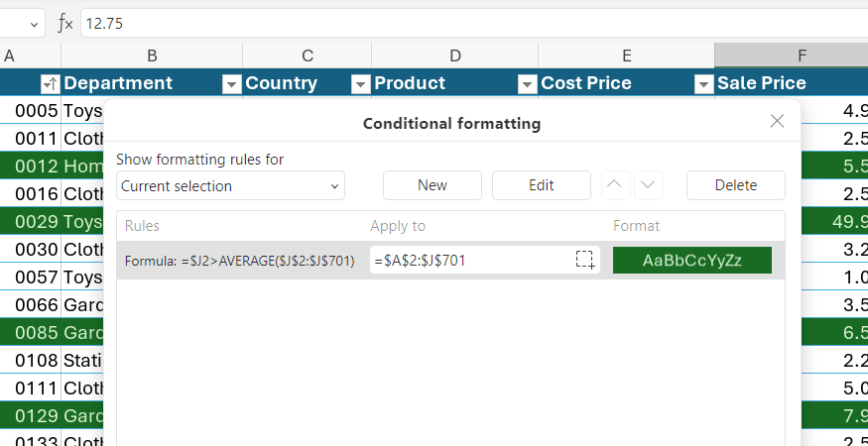Viewport: 868px width, 446px height.
Task: Click the green AaBbCcYyZz format preview
Action: pos(692,260)
